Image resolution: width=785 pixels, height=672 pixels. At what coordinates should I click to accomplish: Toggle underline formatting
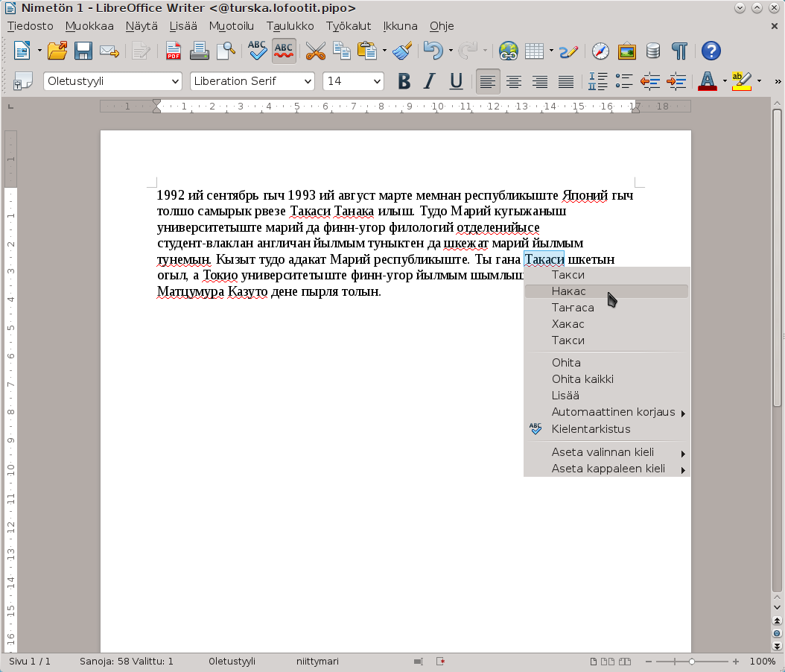tap(456, 81)
